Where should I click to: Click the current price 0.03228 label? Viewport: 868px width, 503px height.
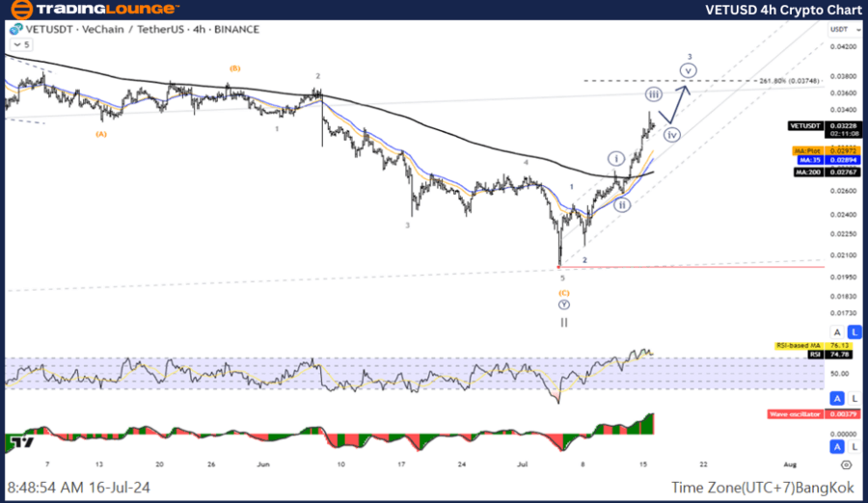[843, 126]
